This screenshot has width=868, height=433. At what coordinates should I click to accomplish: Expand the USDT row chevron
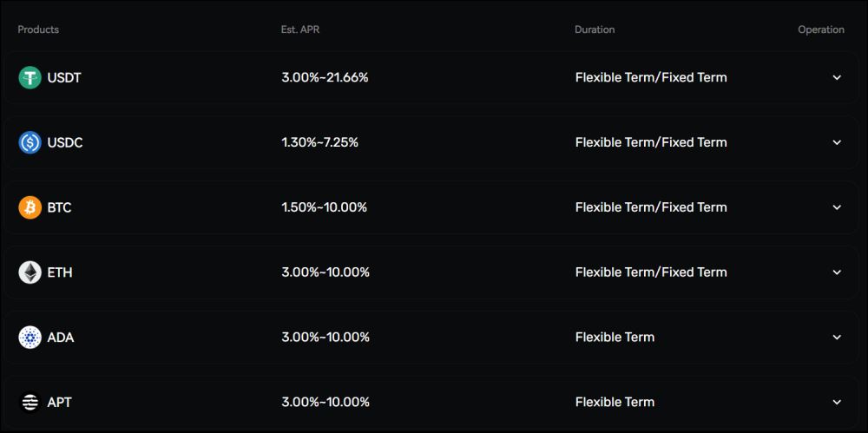[837, 77]
